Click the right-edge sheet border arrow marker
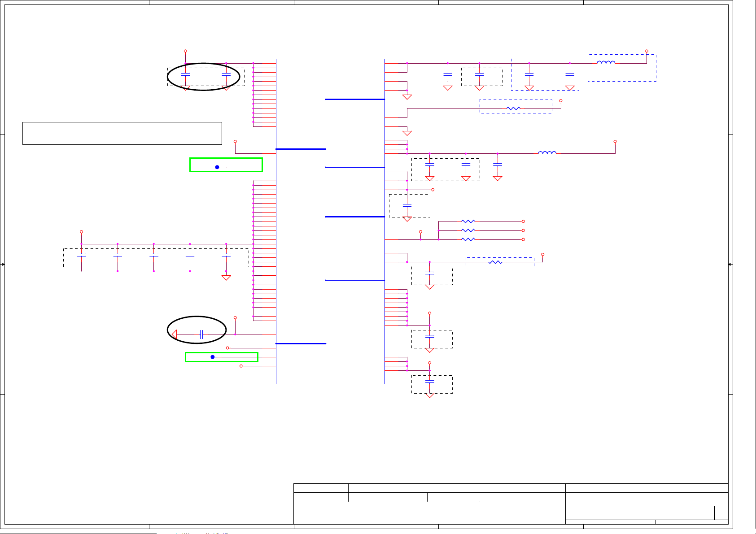Screen dimensions: 756x534 pyautogui.click(x=730, y=265)
